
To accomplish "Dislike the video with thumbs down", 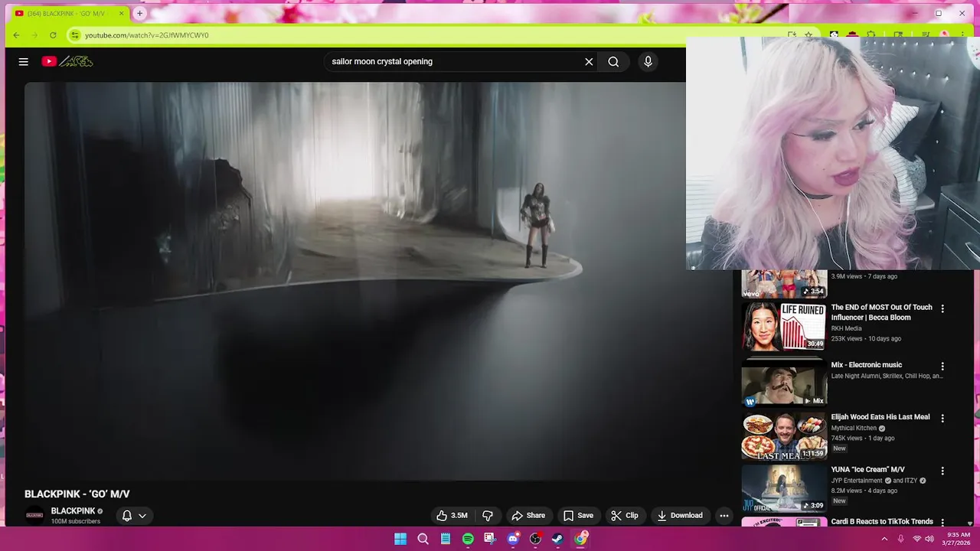I will coord(488,515).
